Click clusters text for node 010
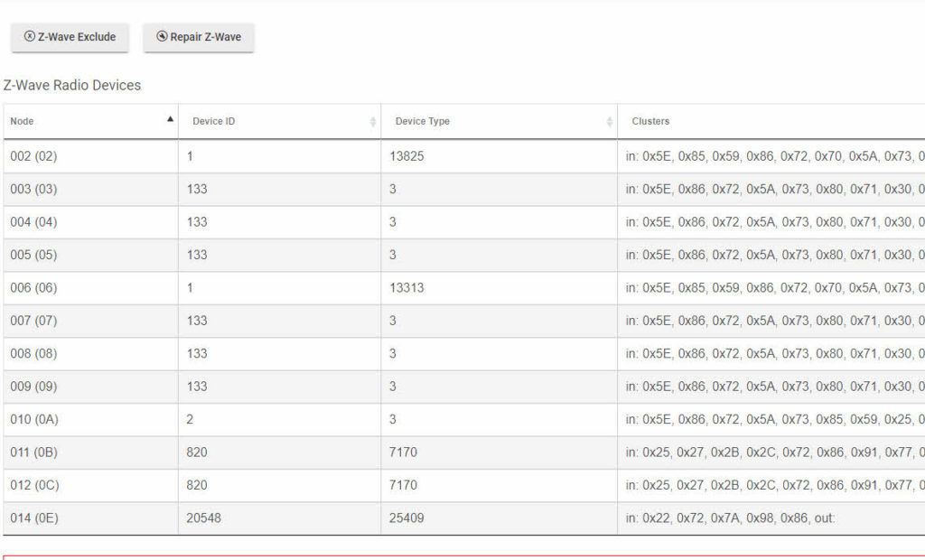925x560 pixels. coord(775,420)
